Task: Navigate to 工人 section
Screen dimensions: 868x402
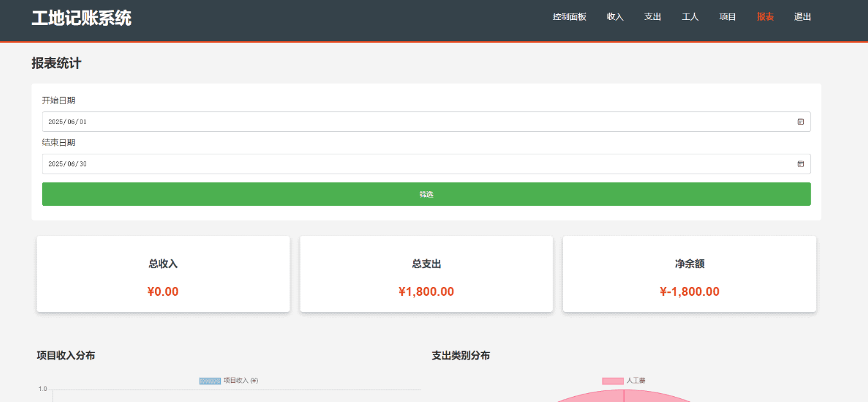Action: (x=690, y=17)
